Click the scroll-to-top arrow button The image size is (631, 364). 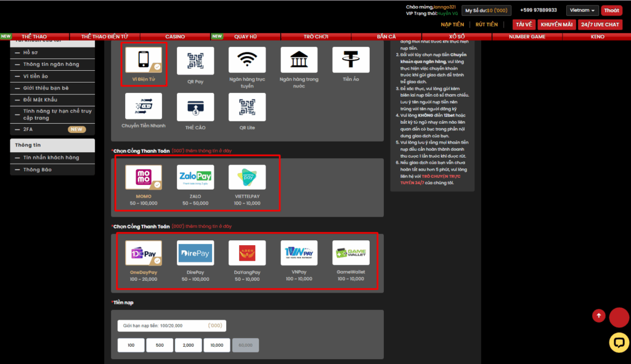point(598,316)
